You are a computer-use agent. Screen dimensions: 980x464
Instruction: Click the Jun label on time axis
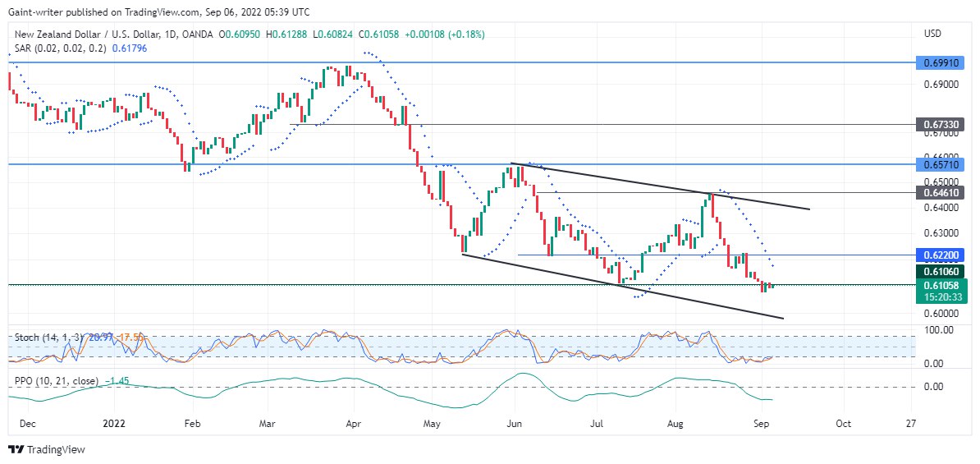pos(515,424)
